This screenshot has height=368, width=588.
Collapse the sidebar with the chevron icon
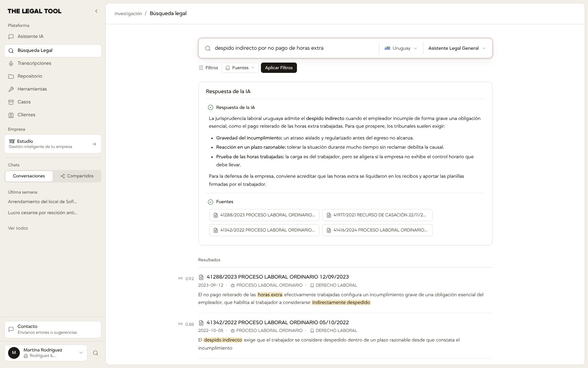(96, 11)
